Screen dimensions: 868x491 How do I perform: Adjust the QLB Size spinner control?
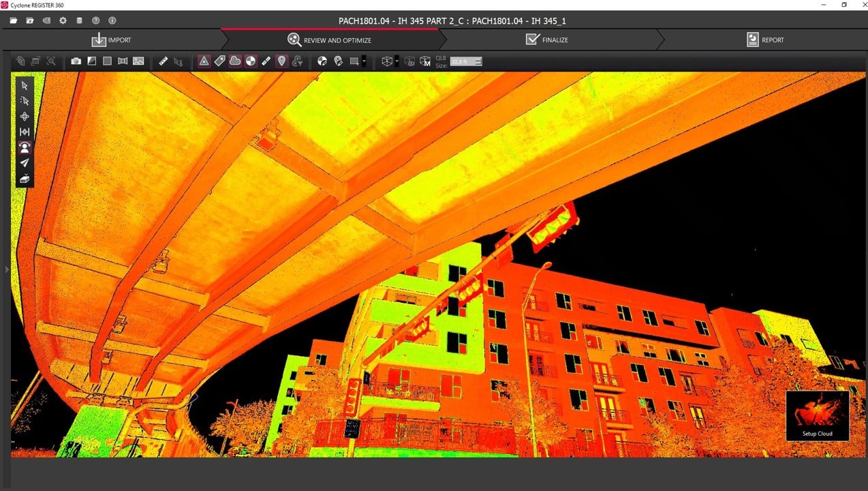pyautogui.click(x=478, y=61)
